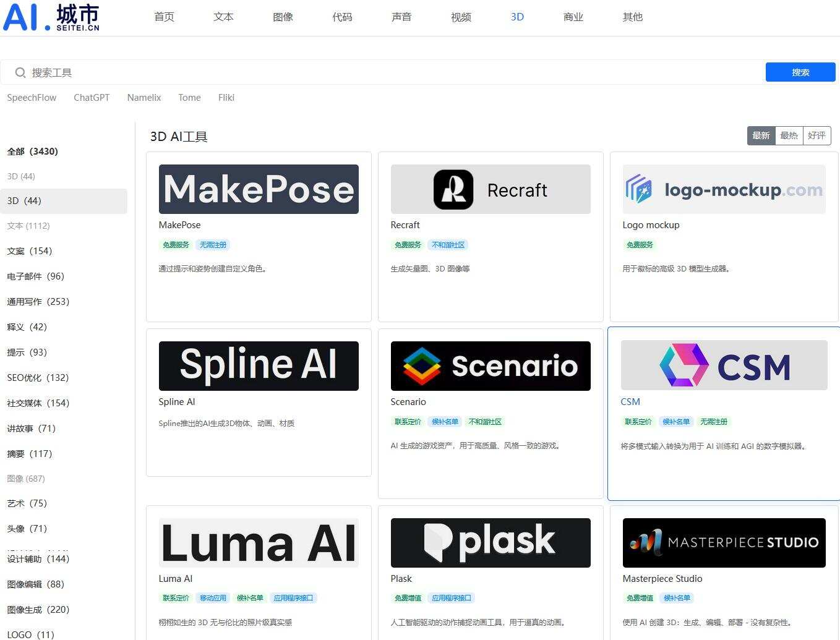Select 讲故事 (71) sidebar category
The height and width of the screenshot is (640, 840).
(x=31, y=429)
